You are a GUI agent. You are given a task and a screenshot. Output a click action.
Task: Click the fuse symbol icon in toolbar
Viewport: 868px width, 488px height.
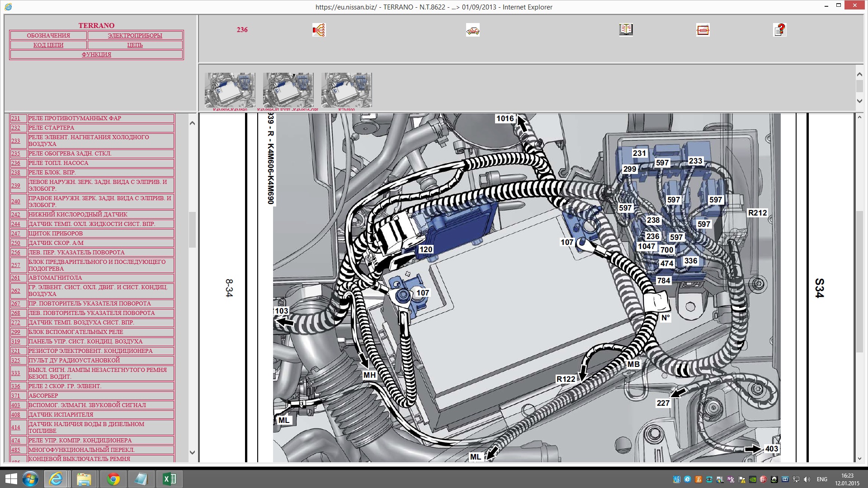coord(703,30)
